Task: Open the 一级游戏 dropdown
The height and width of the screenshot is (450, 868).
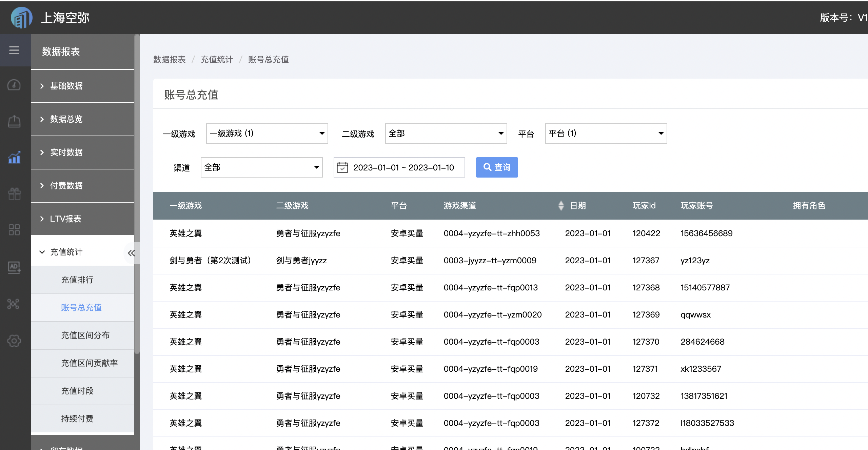Action: point(267,134)
